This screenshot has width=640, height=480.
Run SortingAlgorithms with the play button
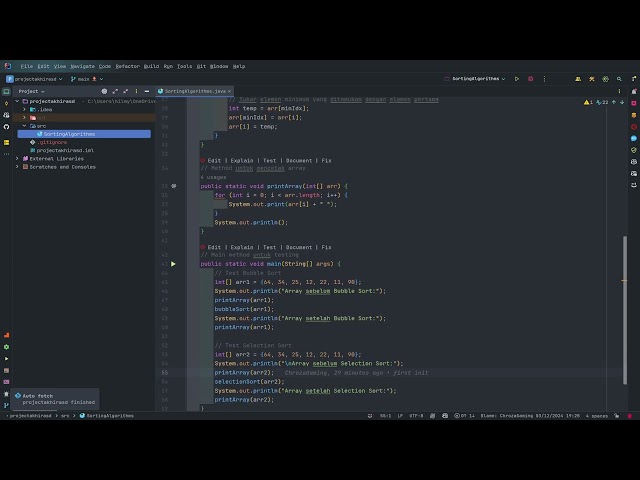(517, 79)
